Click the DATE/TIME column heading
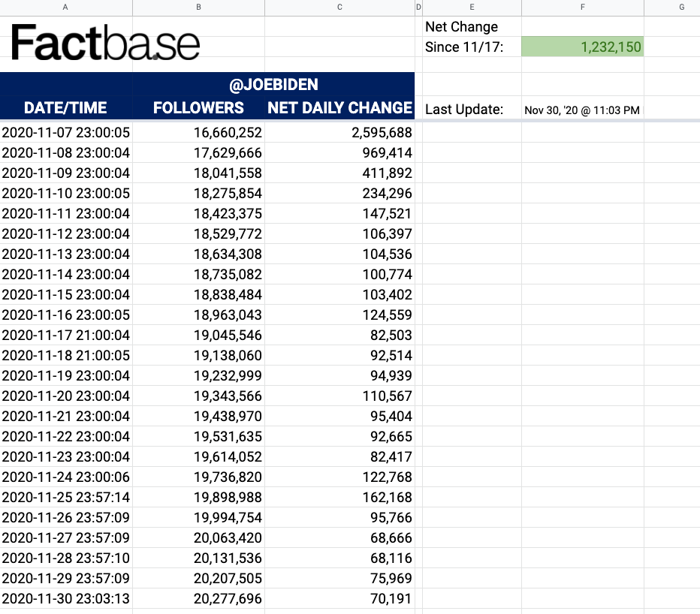700x614 pixels. [x=65, y=107]
